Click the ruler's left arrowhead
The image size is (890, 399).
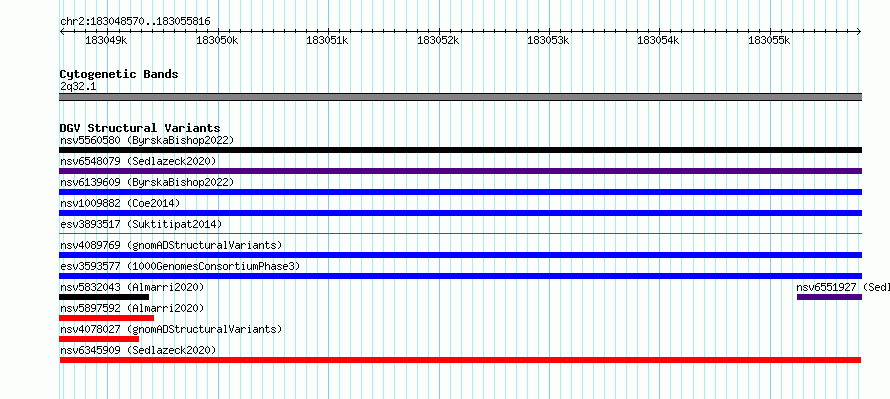pos(62,32)
